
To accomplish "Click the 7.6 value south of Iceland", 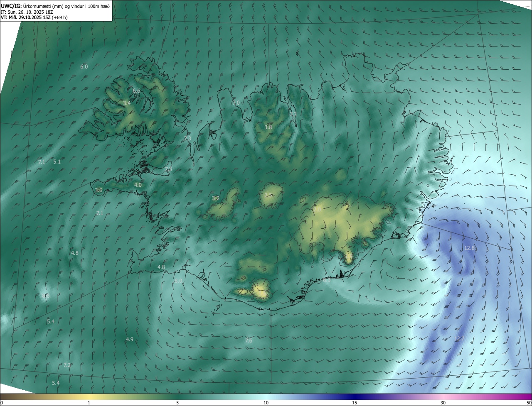I will (249, 341).
